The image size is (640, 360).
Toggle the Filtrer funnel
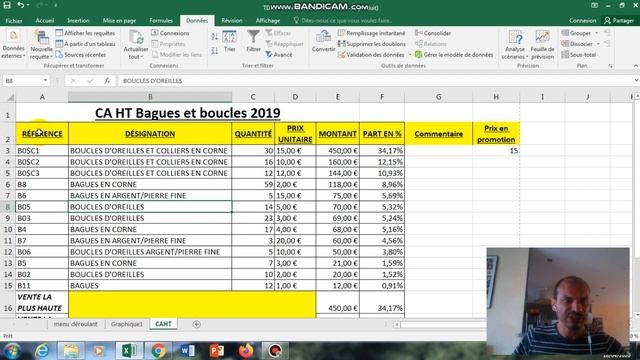tap(253, 41)
